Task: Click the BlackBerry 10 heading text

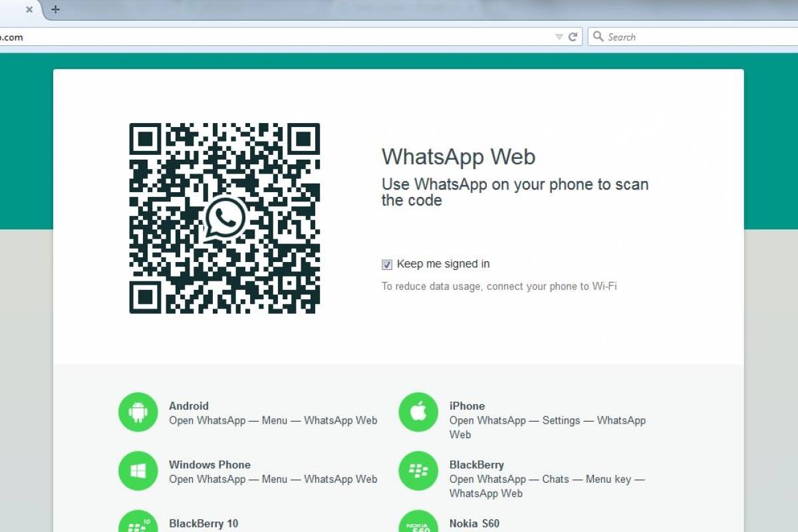Action: point(203,523)
